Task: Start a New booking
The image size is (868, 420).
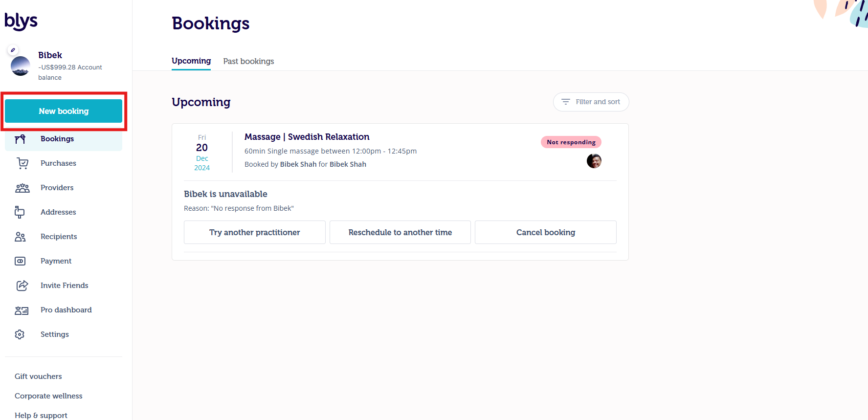Action: click(x=64, y=111)
